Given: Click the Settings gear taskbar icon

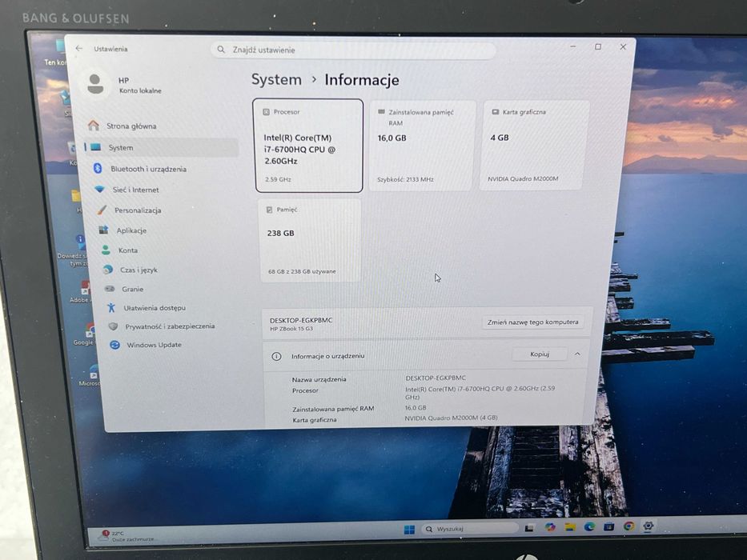Looking at the screenshot, I should pos(648,526).
